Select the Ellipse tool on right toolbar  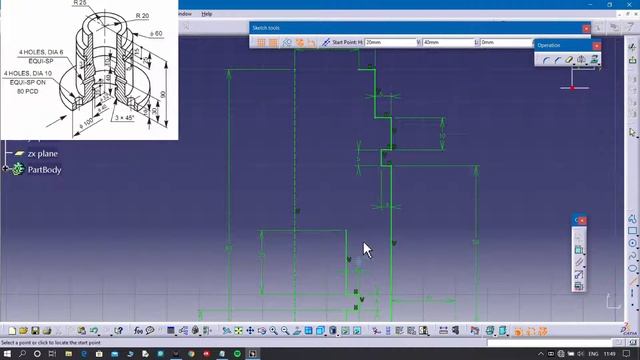pyautogui.click(x=632, y=268)
